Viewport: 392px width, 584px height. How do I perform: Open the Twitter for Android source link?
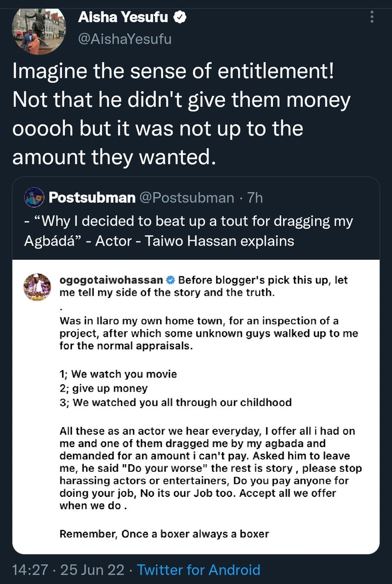pyautogui.click(x=199, y=570)
